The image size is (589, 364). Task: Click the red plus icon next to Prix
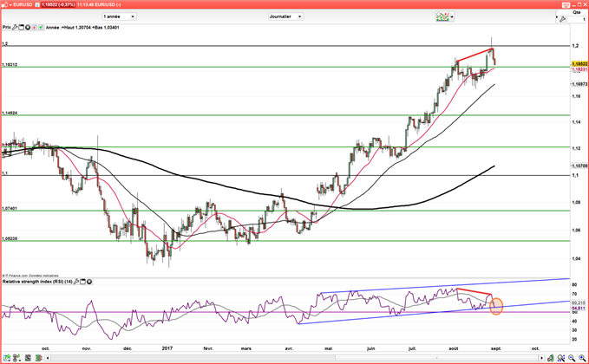(x=34, y=28)
